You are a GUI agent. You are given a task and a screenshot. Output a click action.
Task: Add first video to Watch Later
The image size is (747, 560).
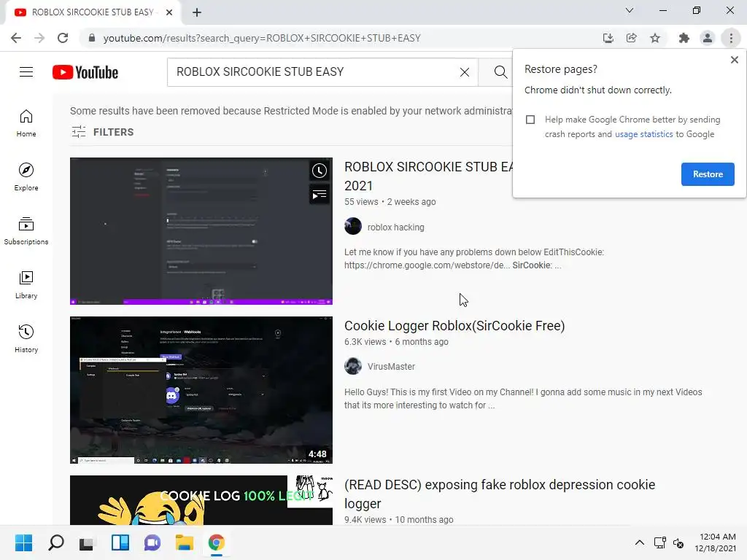tap(320, 171)
